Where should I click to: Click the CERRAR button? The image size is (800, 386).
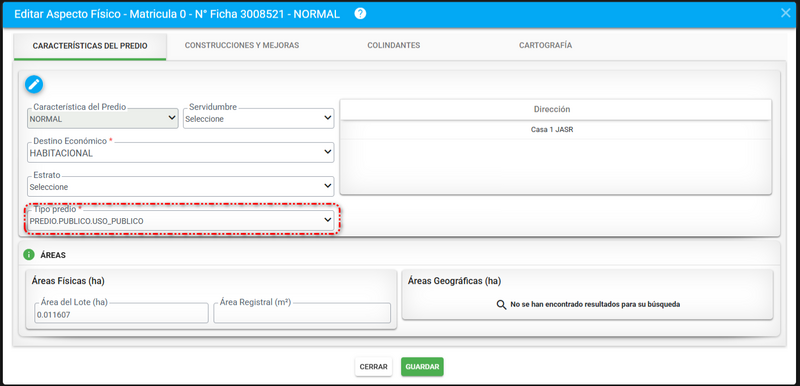373,367
